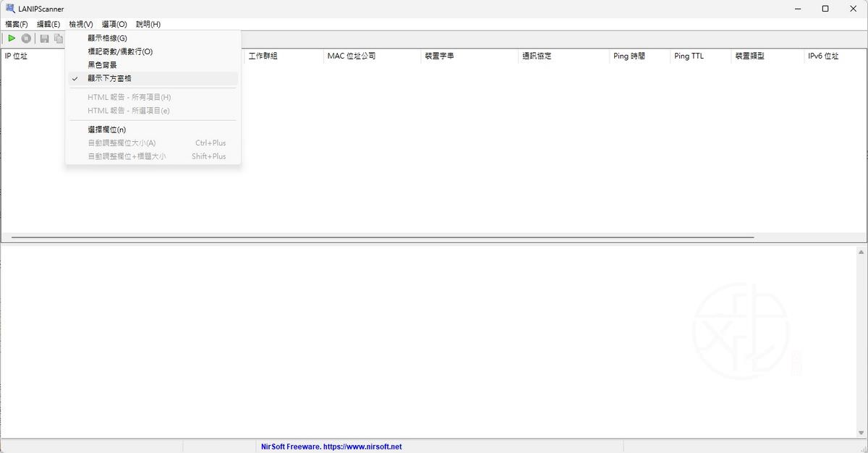Start scanning with the green play icon
This screenshot has height=453, width=868.
[12, 38]
